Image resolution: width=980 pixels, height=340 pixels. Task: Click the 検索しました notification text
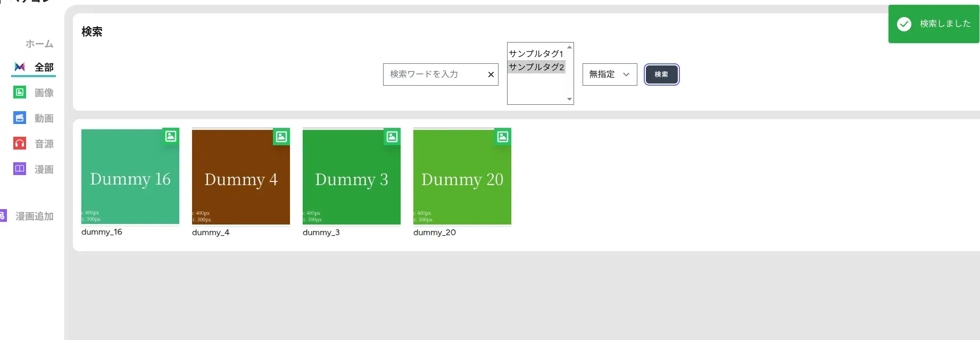945,24
